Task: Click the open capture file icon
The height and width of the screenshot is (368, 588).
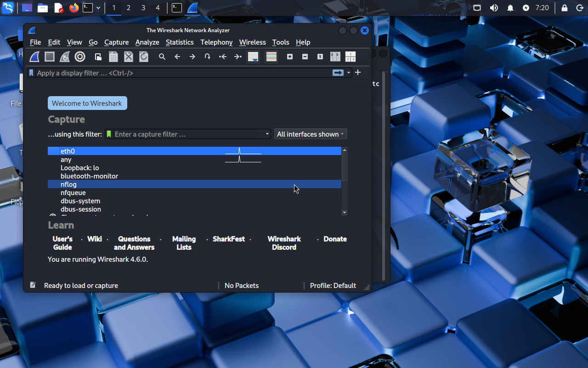Action: pyautogui.click(x=98, y=57)
